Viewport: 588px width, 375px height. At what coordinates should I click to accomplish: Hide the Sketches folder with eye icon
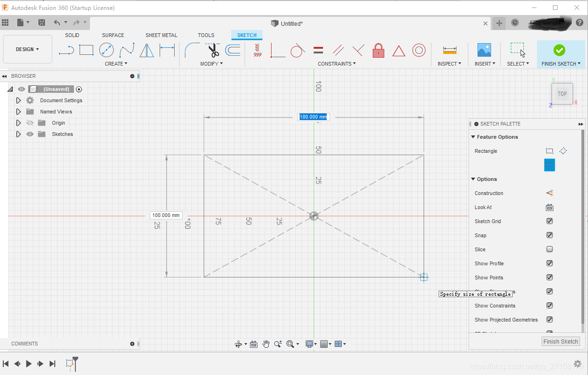pyautogui.click(x=30, y=134)
